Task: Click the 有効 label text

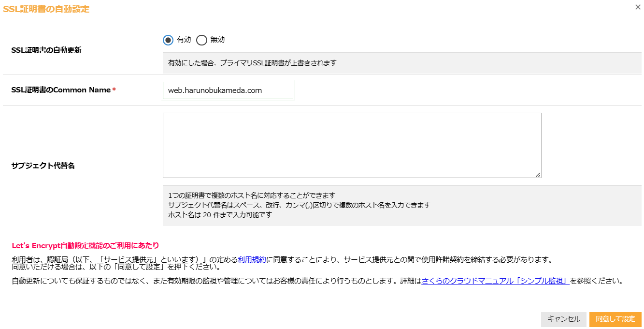Action: 184,40
